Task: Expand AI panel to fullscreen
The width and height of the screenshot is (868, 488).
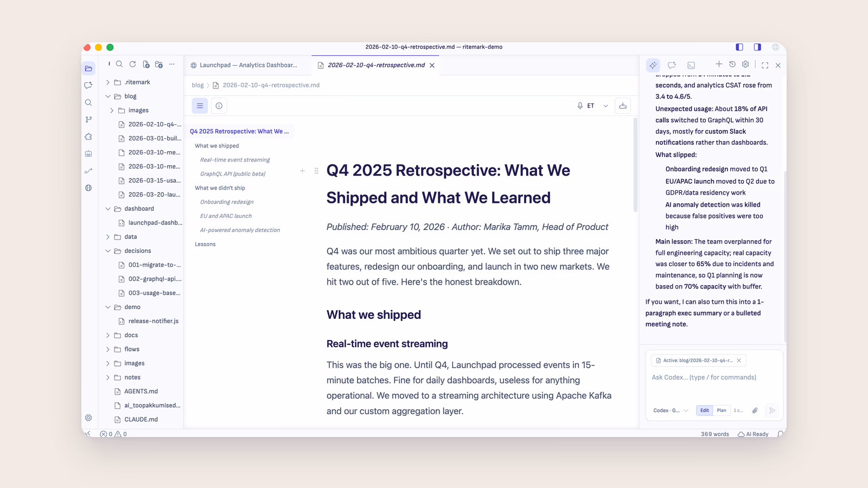Action: tap(765, 65)
